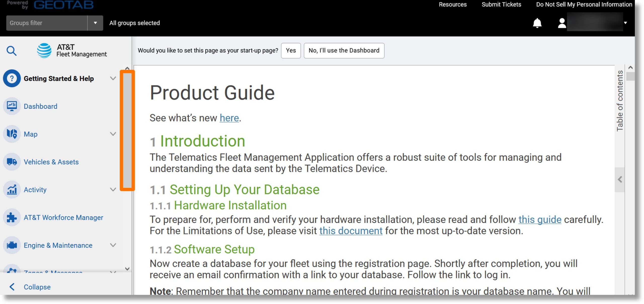Click the notification bell icon

tap(537, 23)
